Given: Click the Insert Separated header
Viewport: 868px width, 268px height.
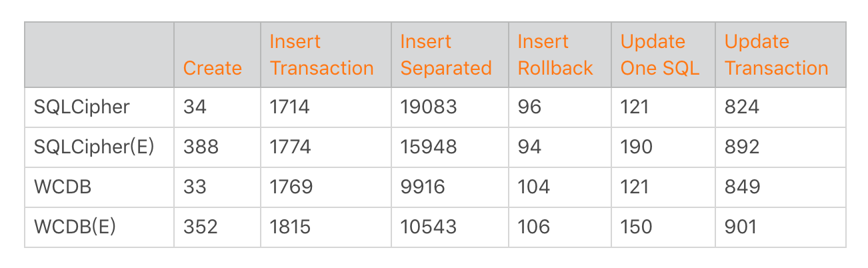Looking at the screenshot, I should pos(446,55).
